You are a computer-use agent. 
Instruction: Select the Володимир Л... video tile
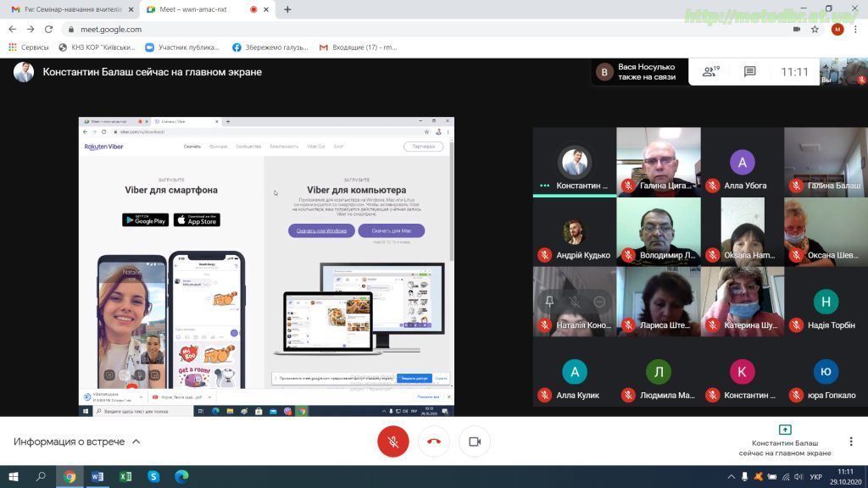(658, 232)
